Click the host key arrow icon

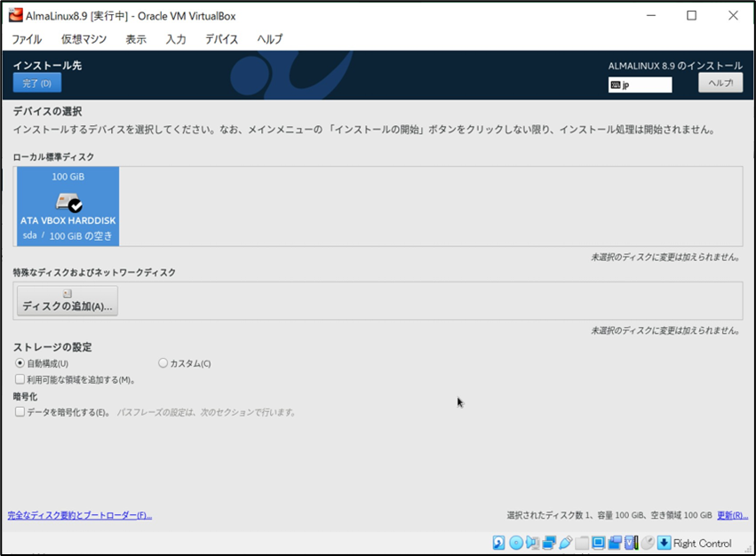click(664, 543)
